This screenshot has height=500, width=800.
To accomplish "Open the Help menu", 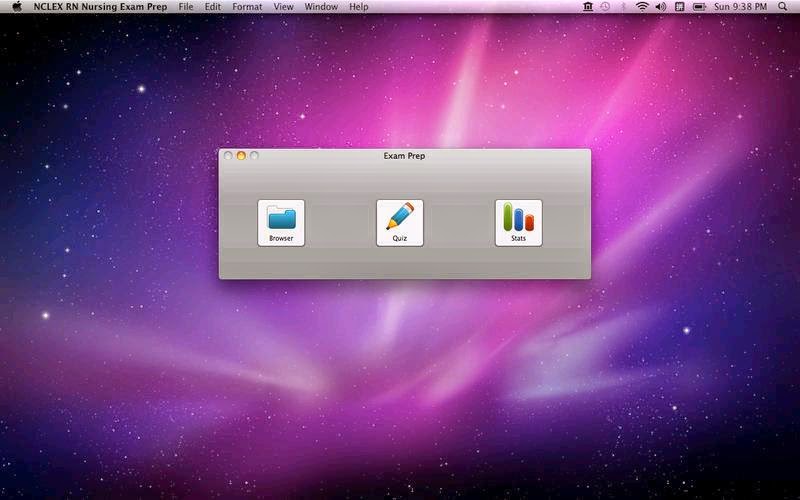I will (x=359, y=7).
